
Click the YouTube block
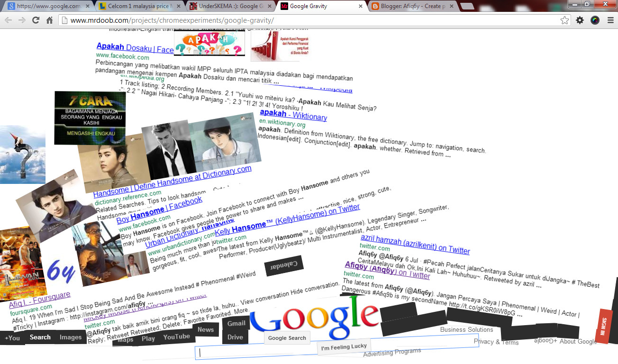(176, 337)
